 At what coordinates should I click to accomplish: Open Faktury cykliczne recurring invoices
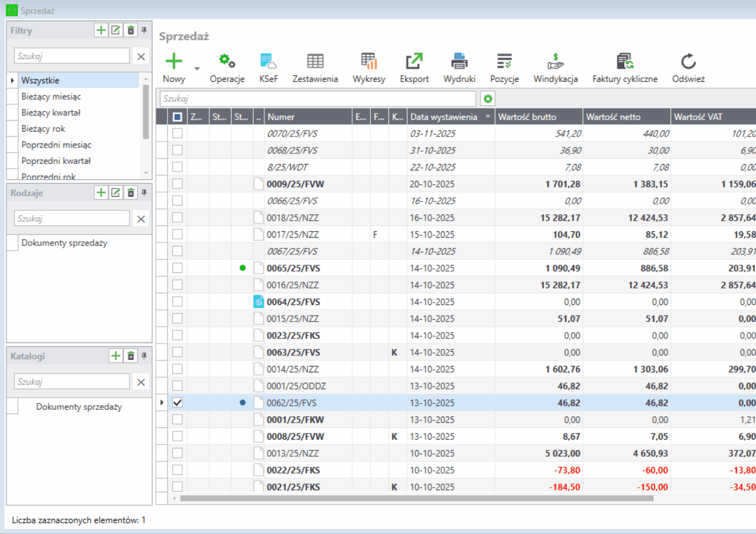tap(625, 61)
